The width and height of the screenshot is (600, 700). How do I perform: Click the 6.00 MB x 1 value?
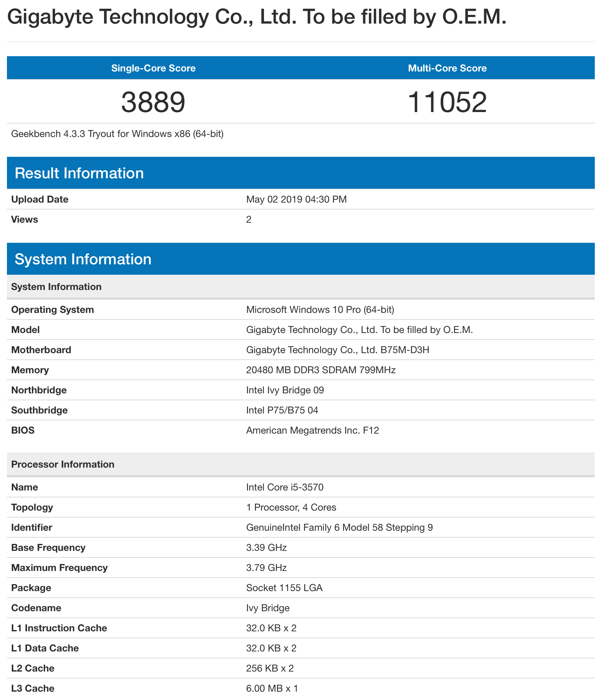click(x=272, y=689)
